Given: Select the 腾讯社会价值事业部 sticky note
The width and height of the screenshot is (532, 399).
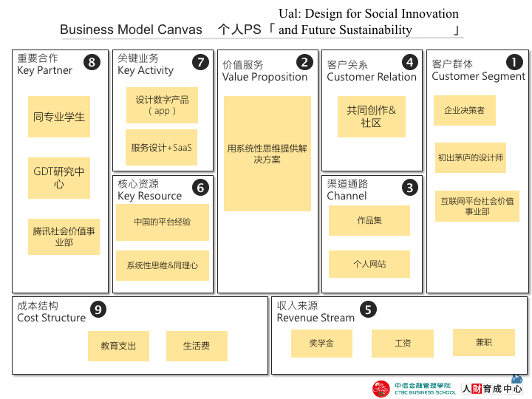Looking at the screenshot, I should (64, 237).
